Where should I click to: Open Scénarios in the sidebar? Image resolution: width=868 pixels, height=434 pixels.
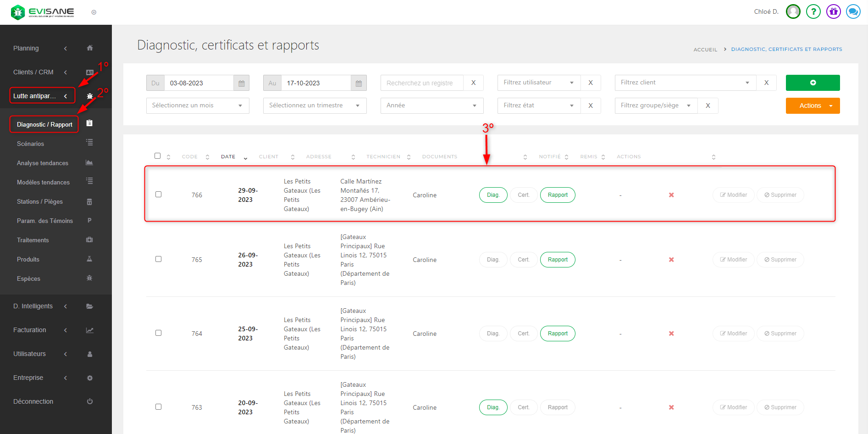tap(31, 144)
